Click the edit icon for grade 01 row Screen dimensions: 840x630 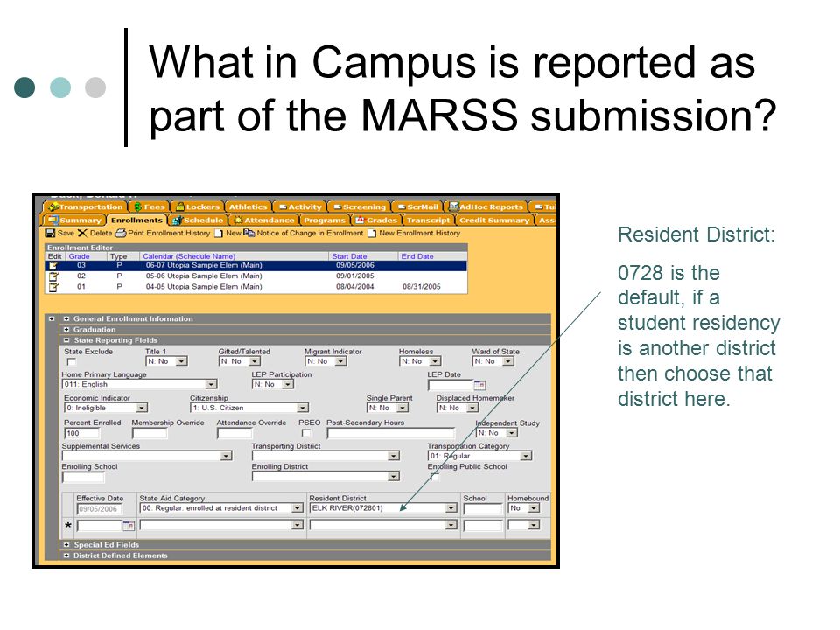tap(53, 287)
